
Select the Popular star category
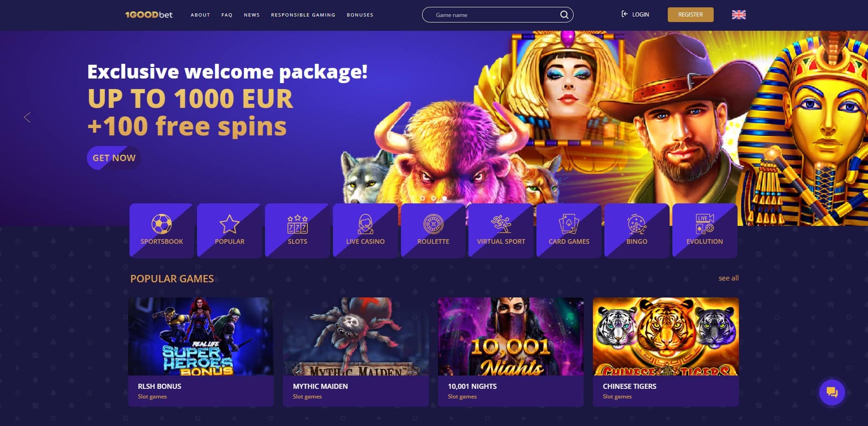(230, 230)
